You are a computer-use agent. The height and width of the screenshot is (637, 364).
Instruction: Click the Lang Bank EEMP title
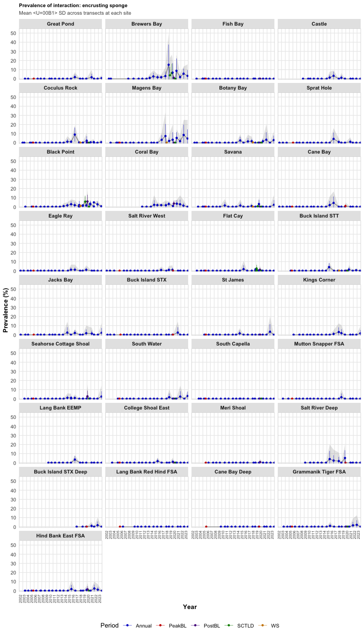tap(61, 408)
